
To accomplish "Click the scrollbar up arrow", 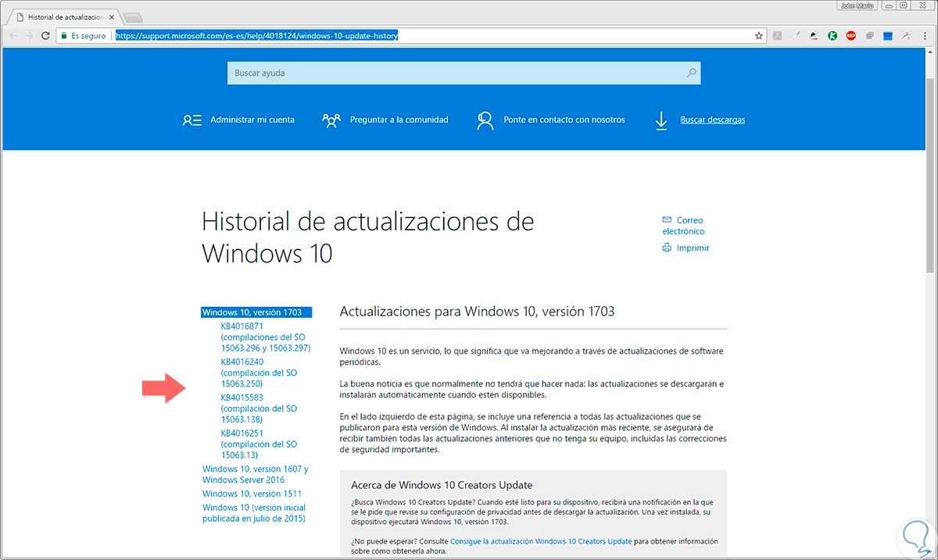I will click(930, 52).
